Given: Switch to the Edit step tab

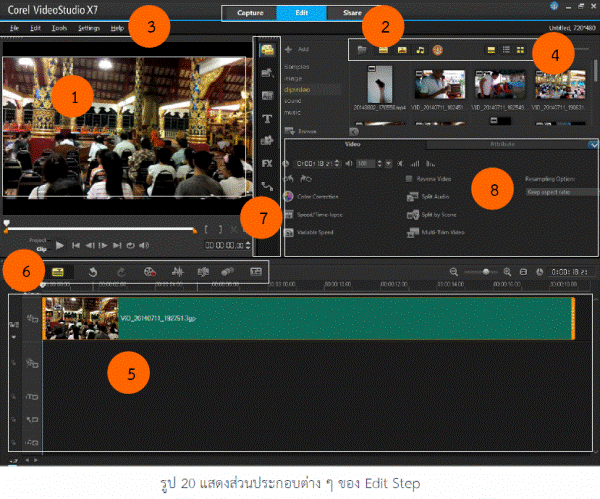Looking at the screenshot, I should pos(302,13).
